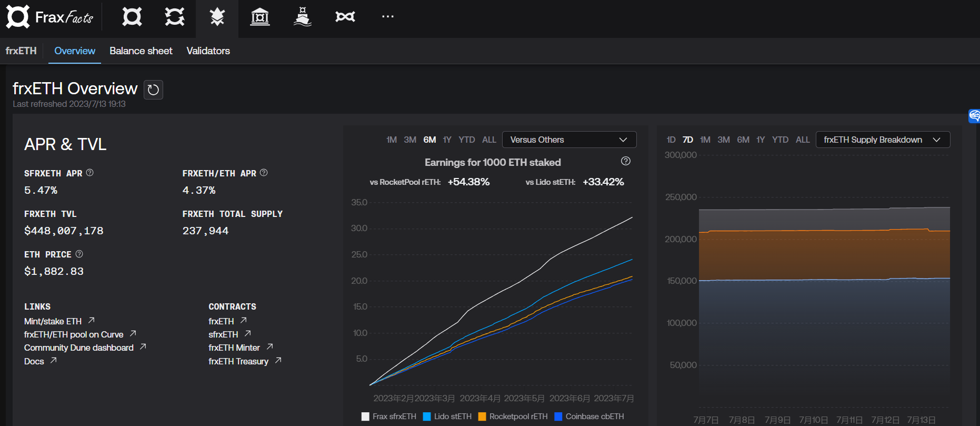
Task: Expand the frxETH Supply Breakdown dropdown
Action: [x=882, y=140]
